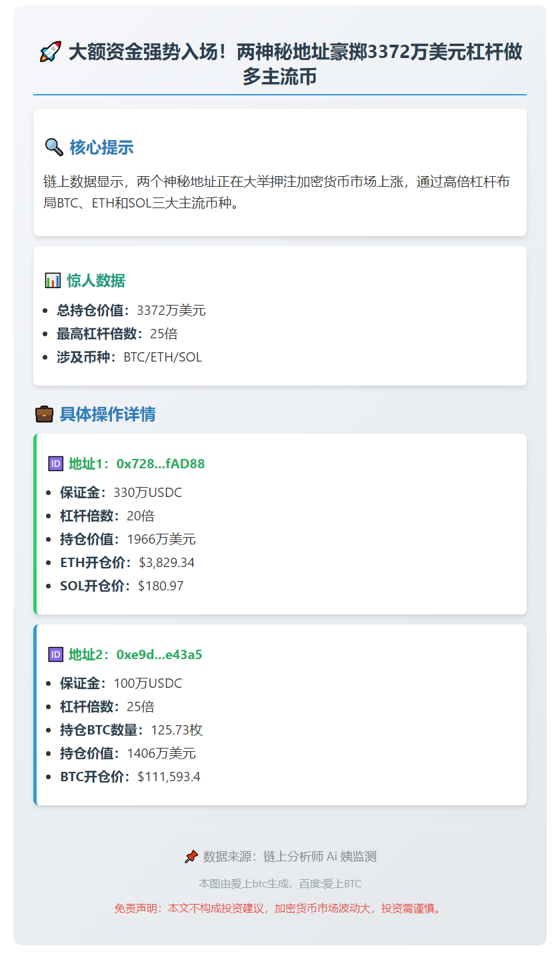
Task: Click the ETH开仓价 $3,829.34 entry
Action: (127, 562)
